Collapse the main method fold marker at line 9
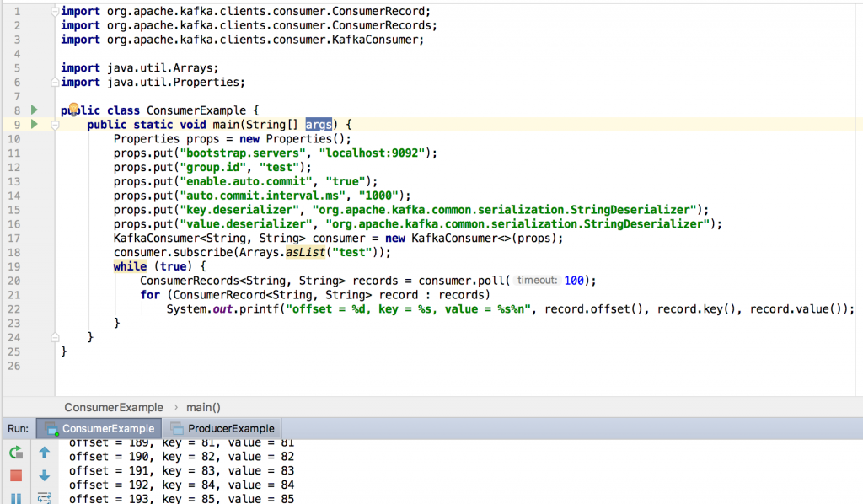Image resolution: width=863 pixels, height=504 pixels. pyautogui.click(x=55, y=125)
